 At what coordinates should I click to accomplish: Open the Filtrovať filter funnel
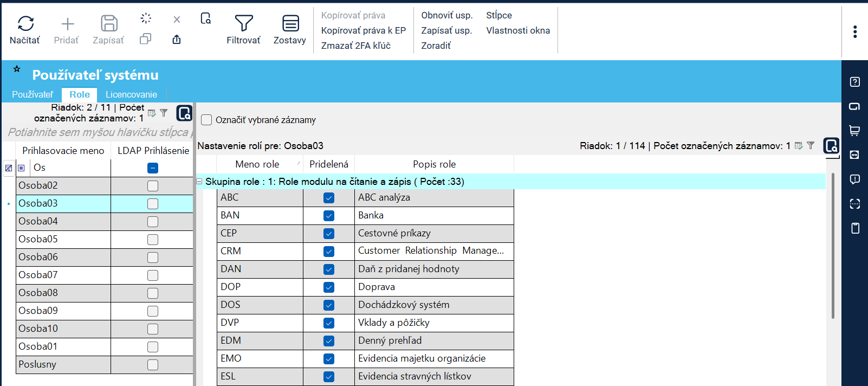[x=244, y=23]
